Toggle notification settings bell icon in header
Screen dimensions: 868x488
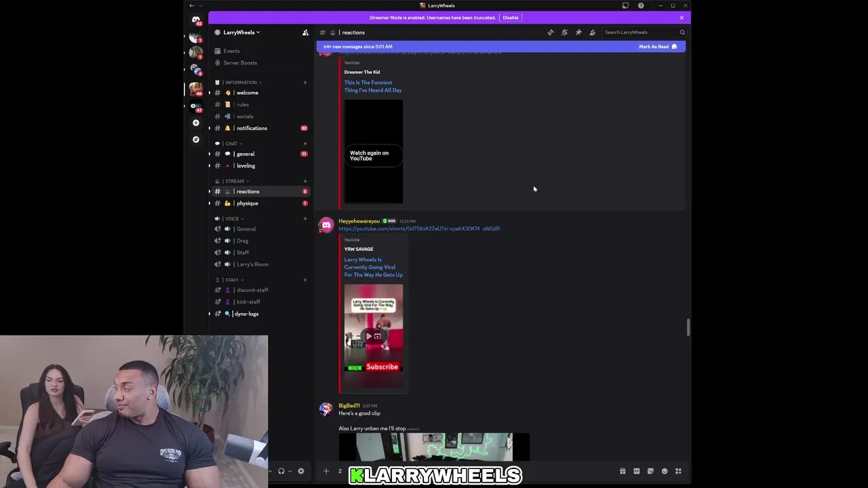click(564, 33)
